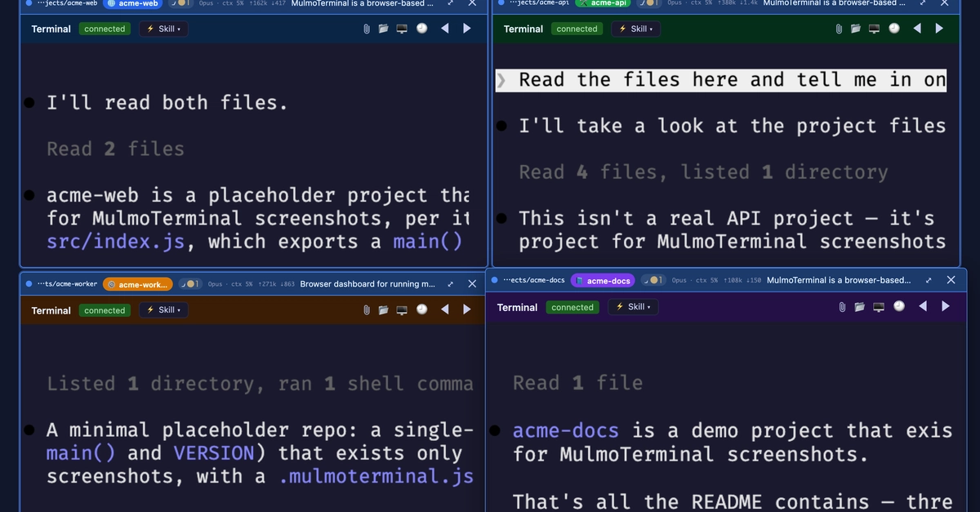Select the orange acme-work... project tag
Screen dimensions: 980x512
[139, 284]
